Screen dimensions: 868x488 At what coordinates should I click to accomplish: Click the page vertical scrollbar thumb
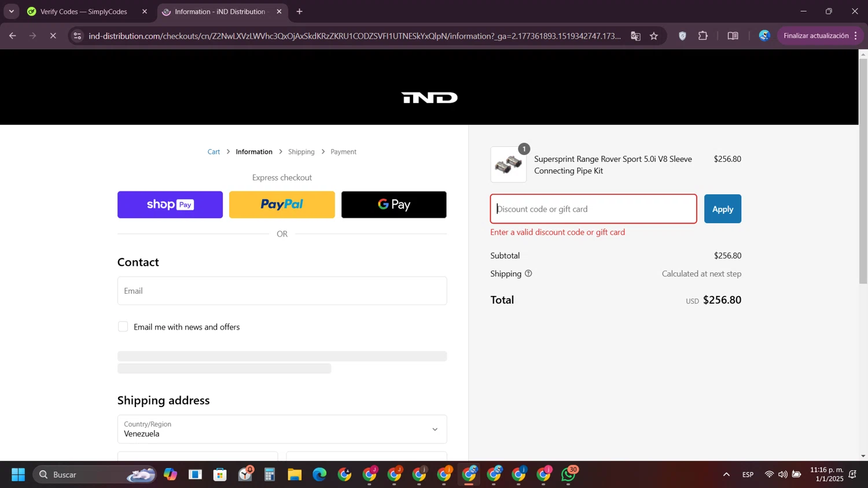(863, 171)
